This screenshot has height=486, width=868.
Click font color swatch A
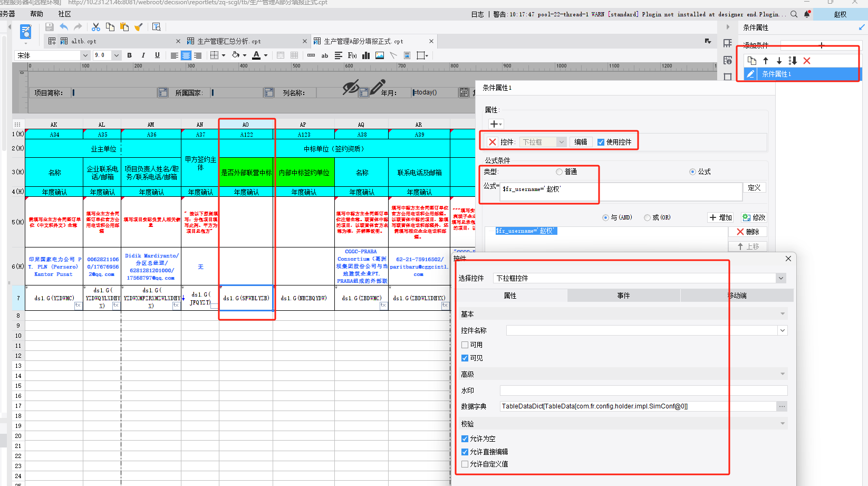(256, 55)
